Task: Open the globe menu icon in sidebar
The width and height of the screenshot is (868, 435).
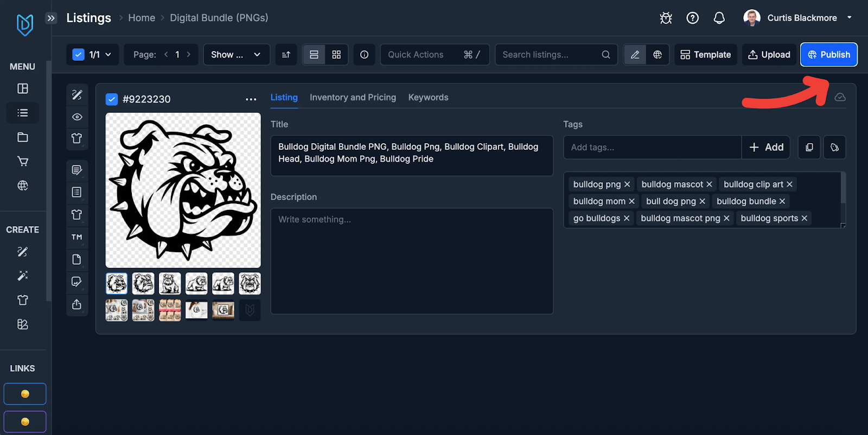Action: pos(23,185)
